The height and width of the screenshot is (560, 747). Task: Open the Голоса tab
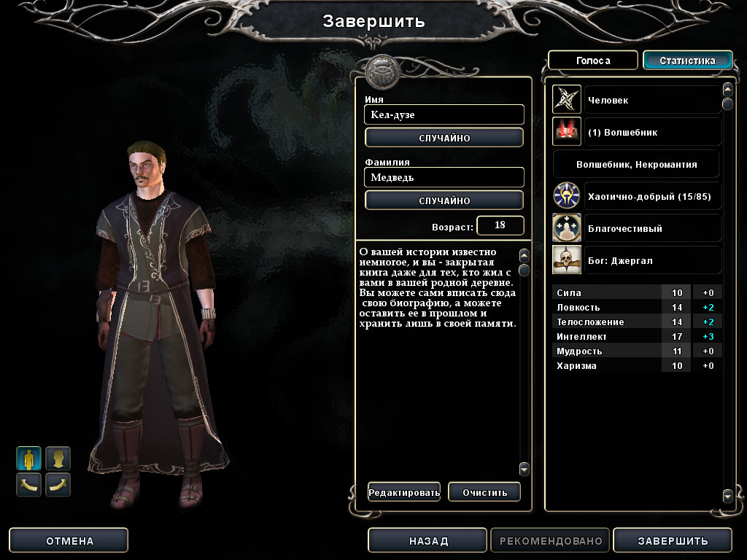[x=592, y=61]
